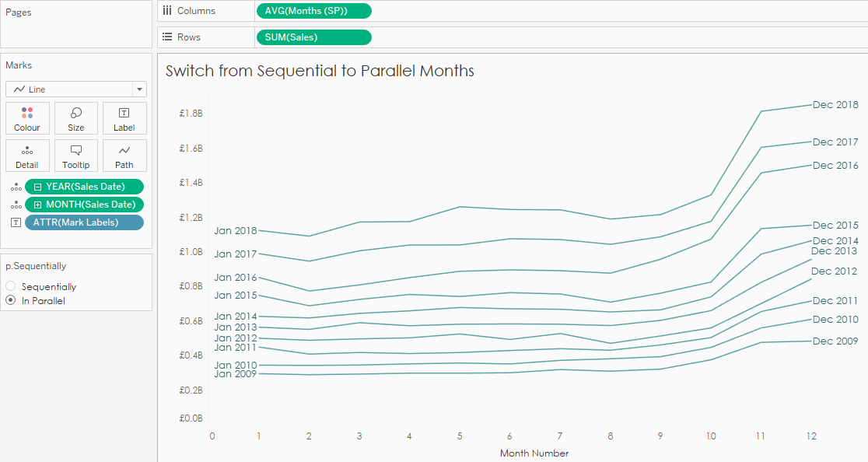Click label icon beside ATTR(Mark Labels) pill
The height and width of the screenshot is (462, 868).
click(x=16, y=222)
